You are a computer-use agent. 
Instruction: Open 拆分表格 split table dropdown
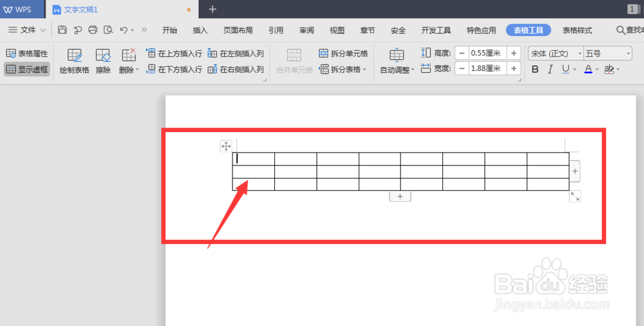coord(343,69)
